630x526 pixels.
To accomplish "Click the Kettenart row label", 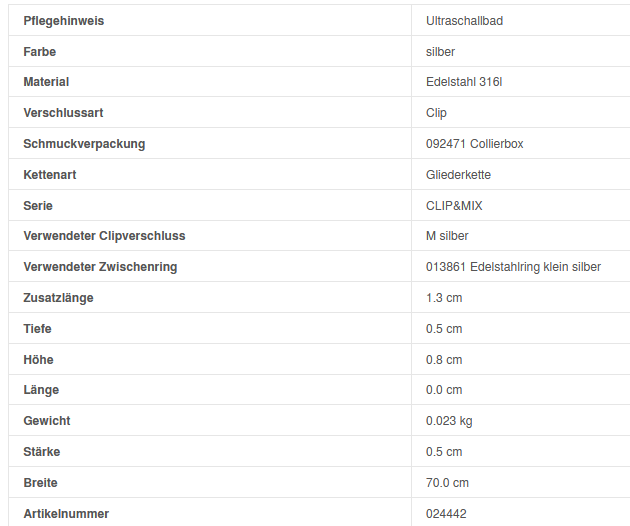I will tap(50, 175).
